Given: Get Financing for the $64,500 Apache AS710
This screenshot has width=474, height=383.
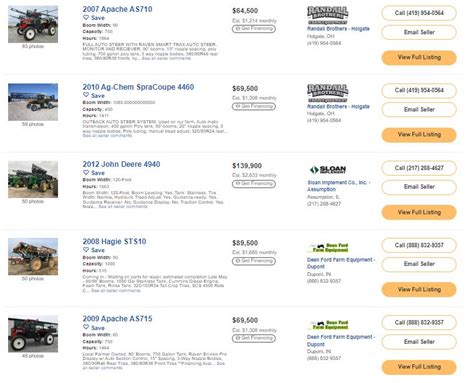Looking at the screenshot, I should pos(254,29).
